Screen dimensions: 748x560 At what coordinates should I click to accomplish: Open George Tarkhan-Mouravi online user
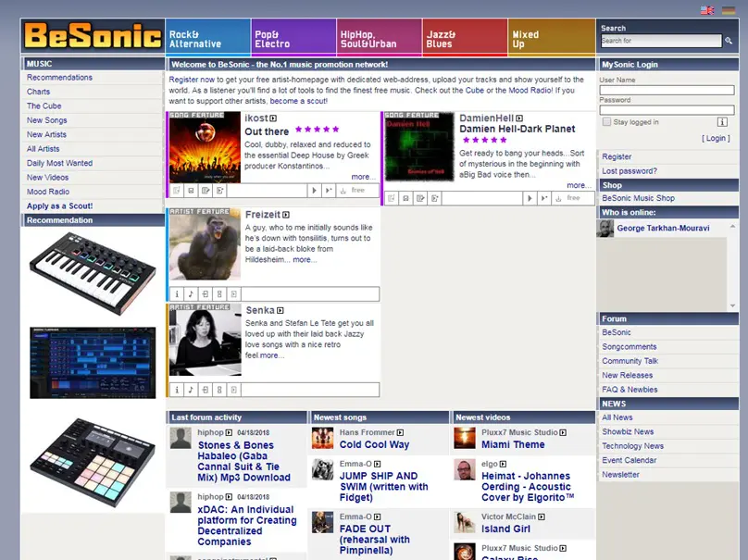663,228
